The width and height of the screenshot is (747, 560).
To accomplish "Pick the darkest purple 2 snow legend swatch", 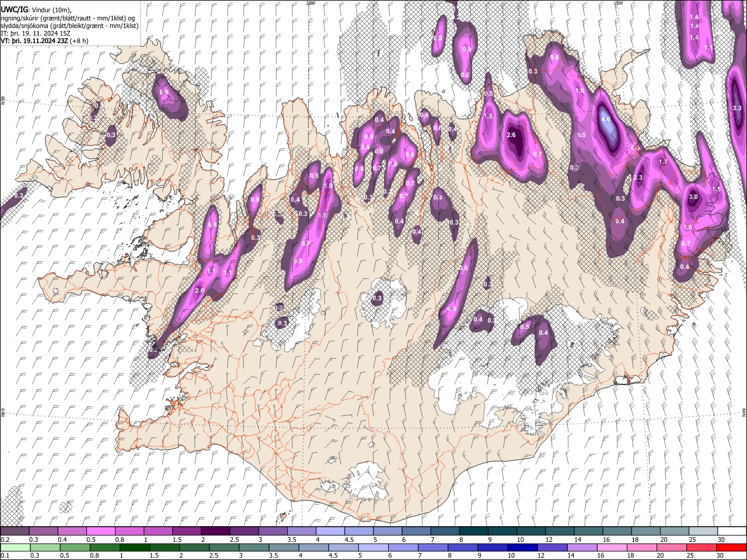I will [x=215, y=531].
